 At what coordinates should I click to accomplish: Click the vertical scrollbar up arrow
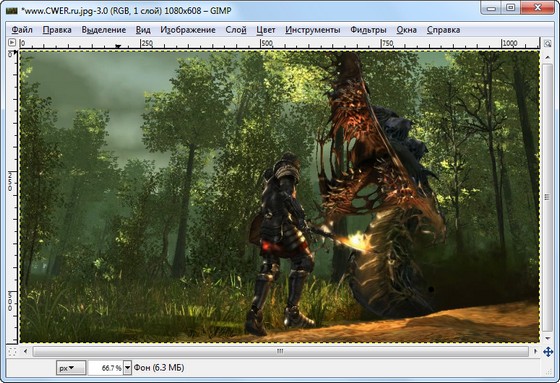click(548, 57)
